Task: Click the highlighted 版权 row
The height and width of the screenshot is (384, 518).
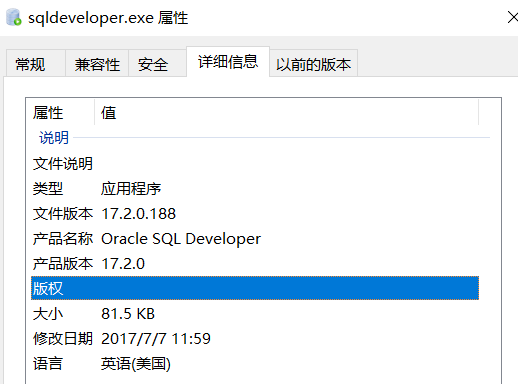Action: click(255, 288)
